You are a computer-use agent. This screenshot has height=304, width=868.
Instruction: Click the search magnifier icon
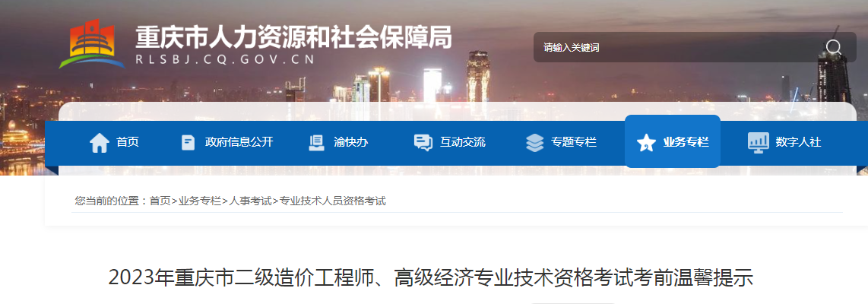point(833,48)
